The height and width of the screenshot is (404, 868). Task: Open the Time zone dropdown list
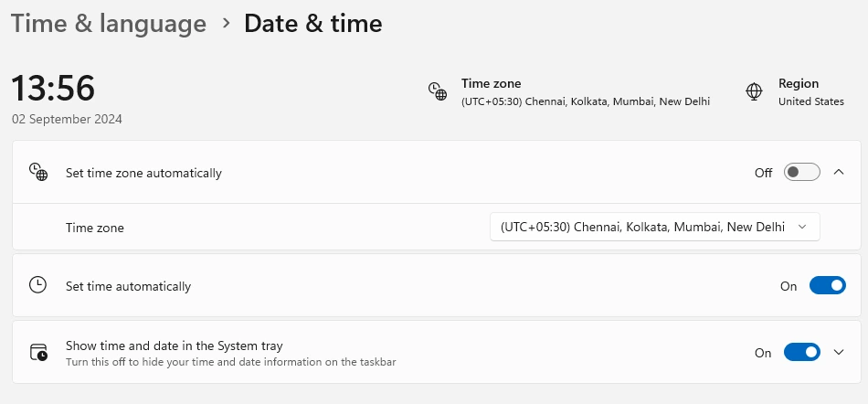(654, 227)
